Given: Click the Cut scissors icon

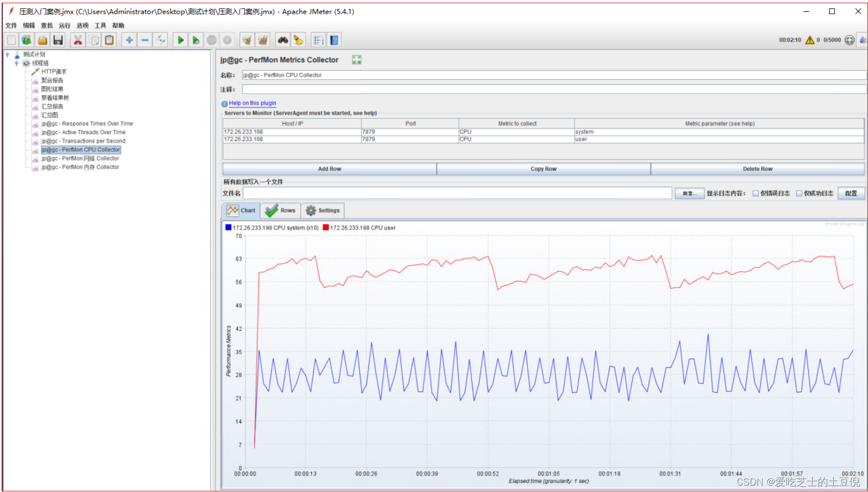Looking at the screenshot, I should tap(78, 40).
